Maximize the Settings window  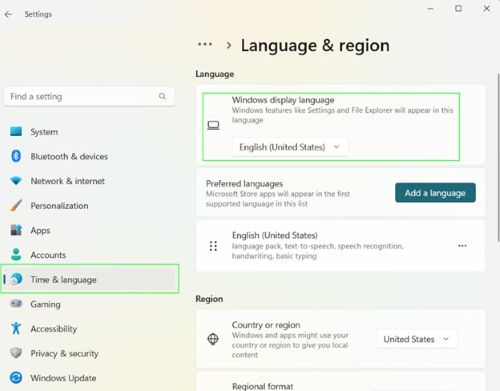(459, 9)
